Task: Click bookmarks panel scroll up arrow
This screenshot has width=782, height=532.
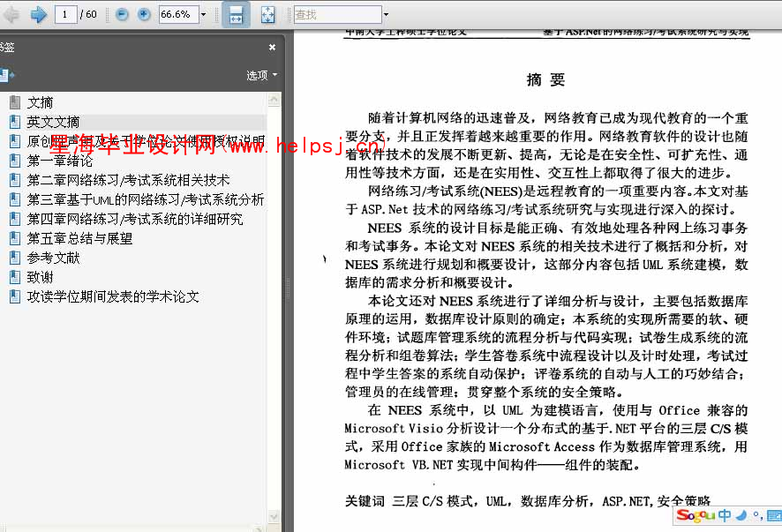Action: 274,100
